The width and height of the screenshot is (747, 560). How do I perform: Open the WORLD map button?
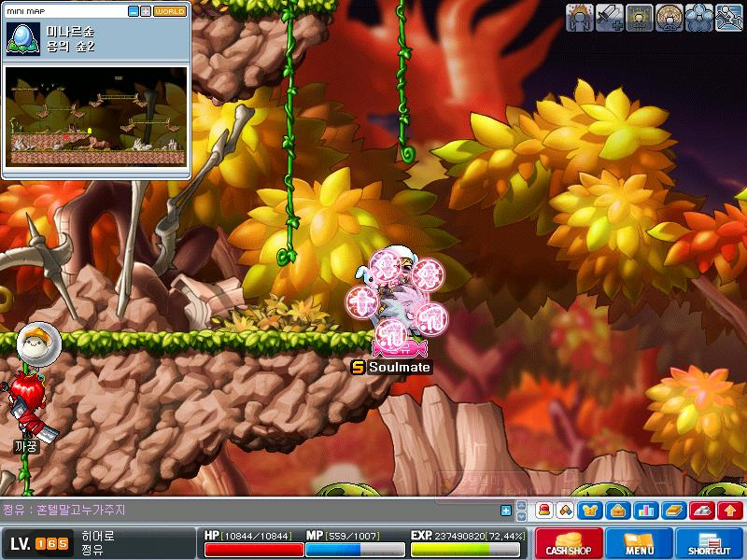(x=170, y=11)
